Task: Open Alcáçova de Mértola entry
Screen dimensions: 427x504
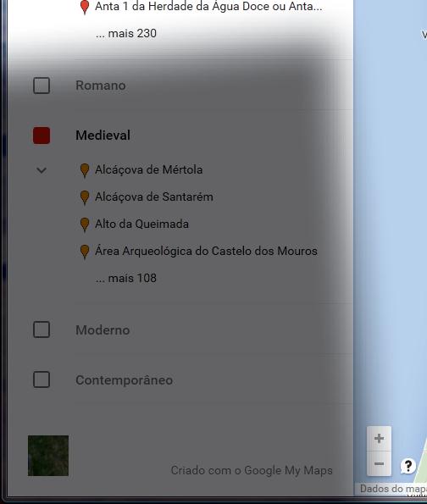Action: [x=148, y=169]
